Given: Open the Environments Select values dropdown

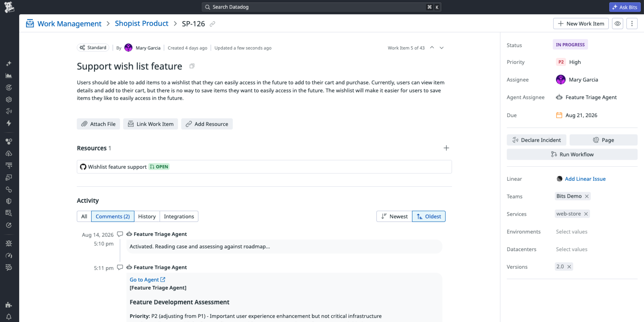Looking at the screenshot, I should point(572,231).
